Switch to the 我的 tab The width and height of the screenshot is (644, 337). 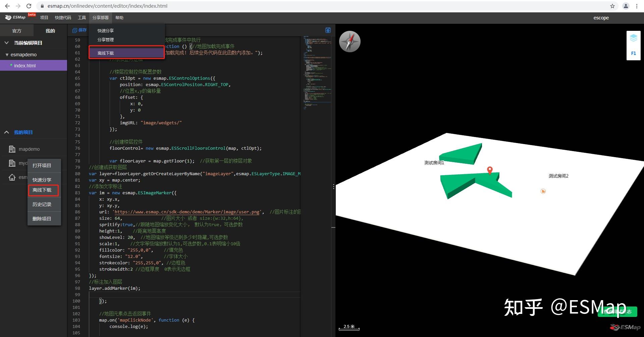pos(50,31)
